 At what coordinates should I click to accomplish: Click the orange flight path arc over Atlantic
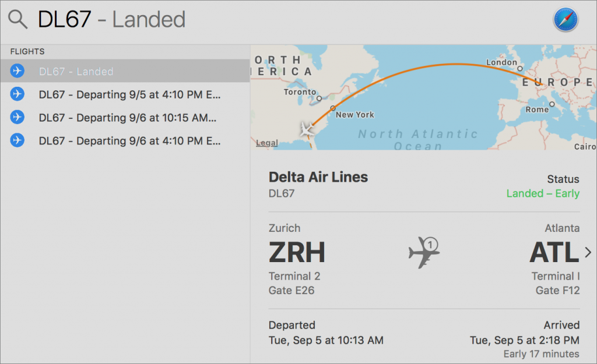pyautogui.click(x=457, y=64)
